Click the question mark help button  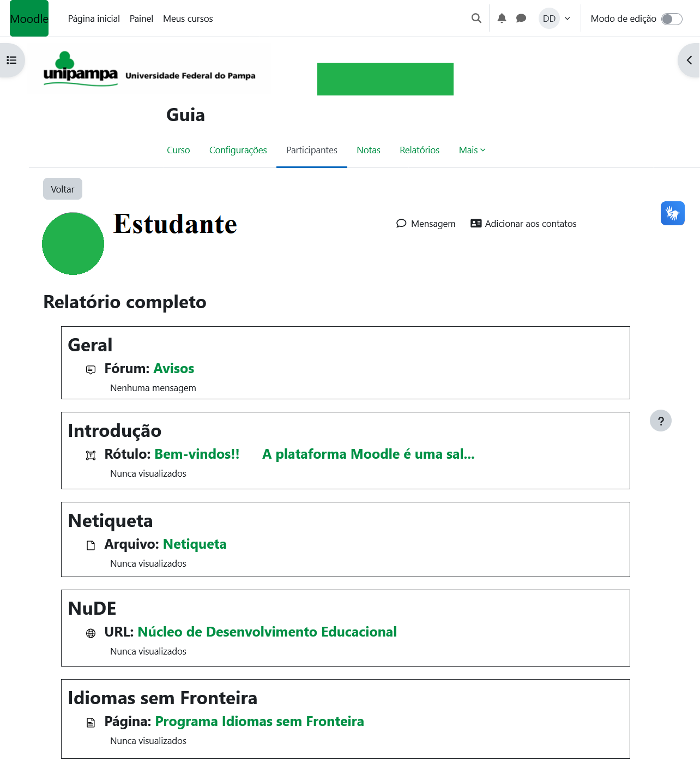point(660,421)
